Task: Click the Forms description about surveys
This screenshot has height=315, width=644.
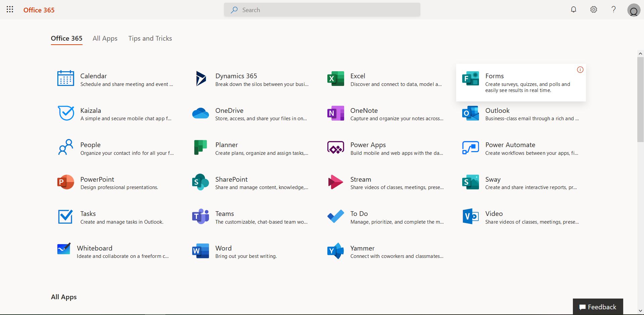Action: 528,87
